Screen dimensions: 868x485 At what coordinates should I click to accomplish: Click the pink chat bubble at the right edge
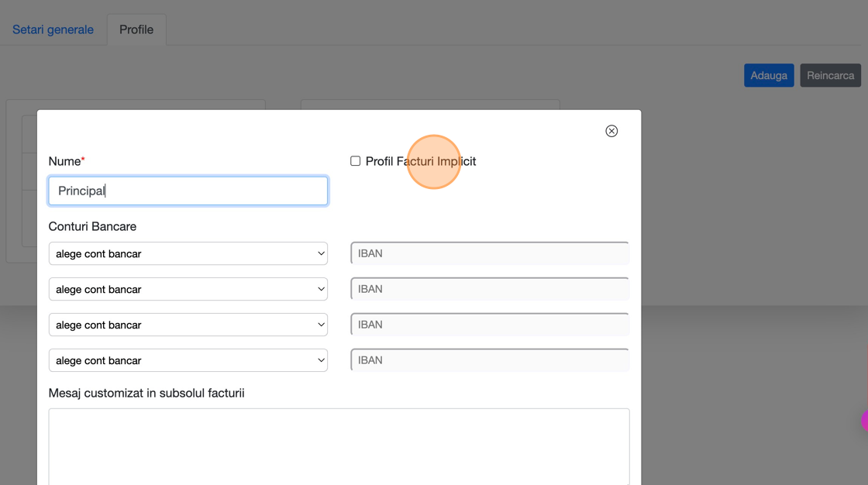865,421
